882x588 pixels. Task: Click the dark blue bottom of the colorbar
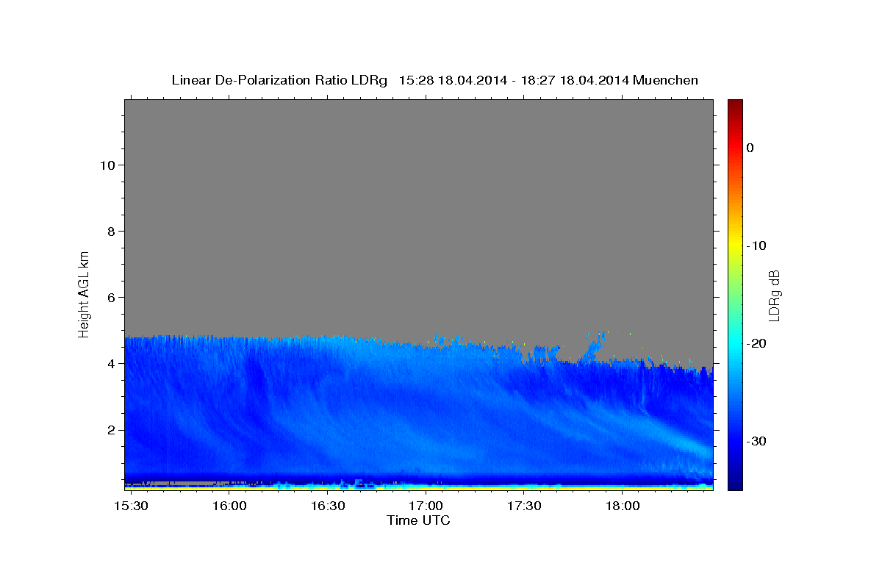pyautogui.click(x=735, y=481)
